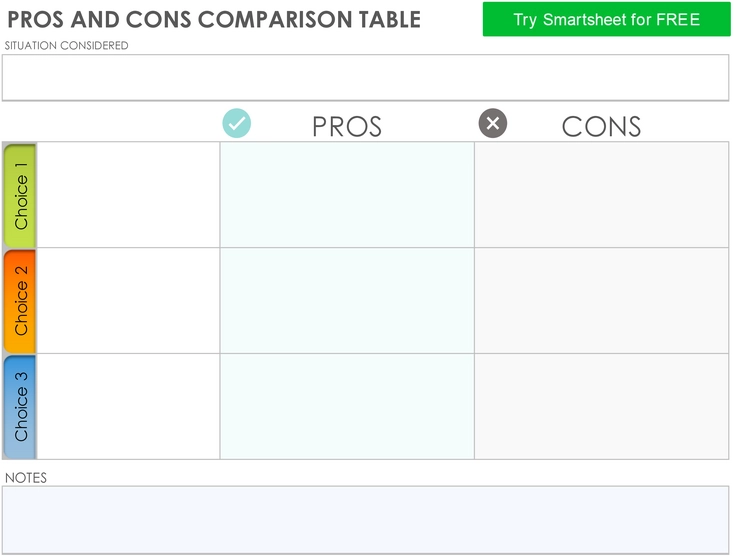The width and height of the screenshot is (734, 557).
Task: Click the Choice 2 cons cell
Action: point(602,300)
